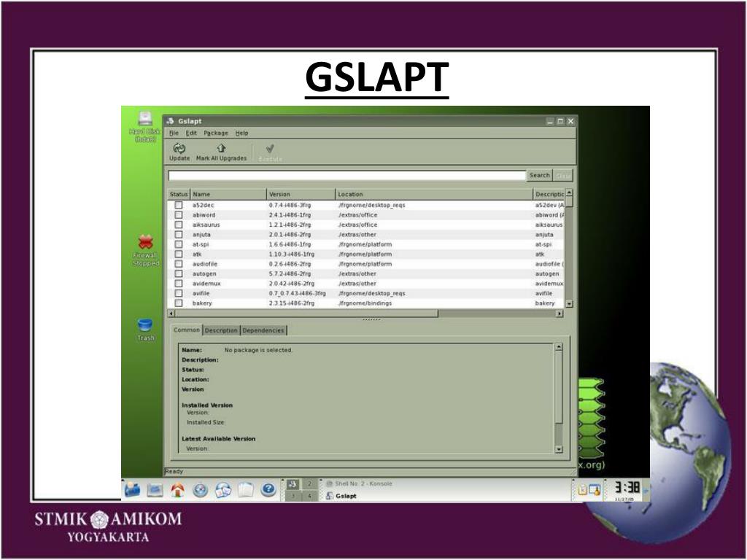This screenshot has width=747, height=560.
Task: Select the avidemux version 2.0.42-i486-2frg cell
Action: point(292,284)
